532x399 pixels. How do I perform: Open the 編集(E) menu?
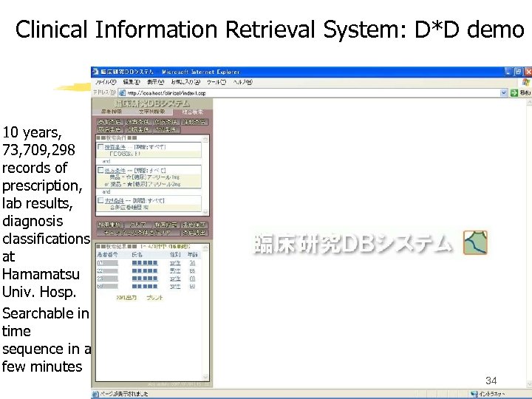pos(131,82)
